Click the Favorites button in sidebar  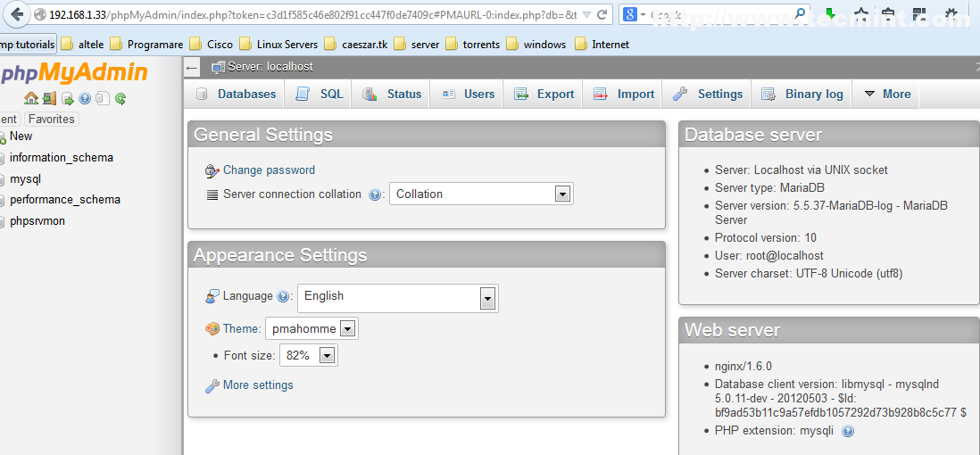[51, 119]
